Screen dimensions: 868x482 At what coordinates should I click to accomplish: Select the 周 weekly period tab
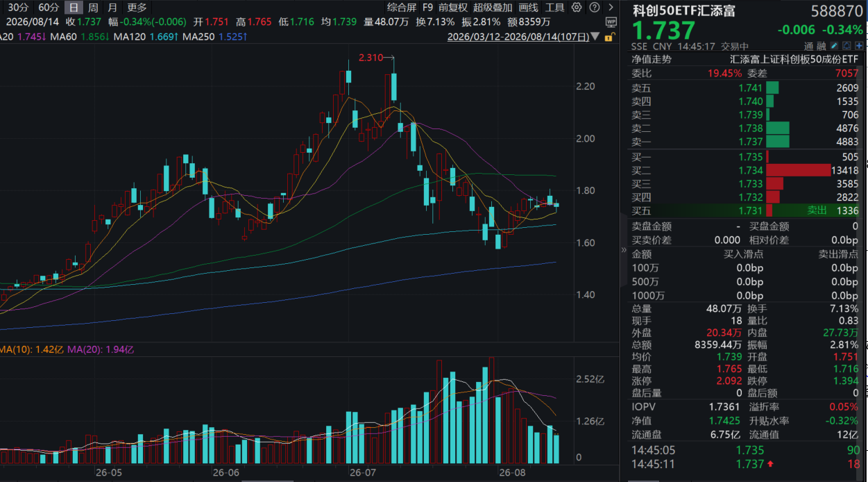click(92, 8)
